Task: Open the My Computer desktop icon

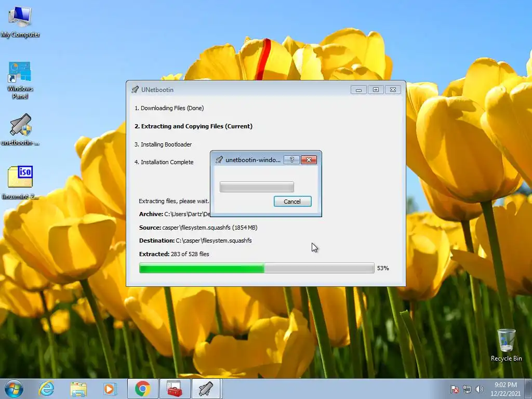Action: 20,22
